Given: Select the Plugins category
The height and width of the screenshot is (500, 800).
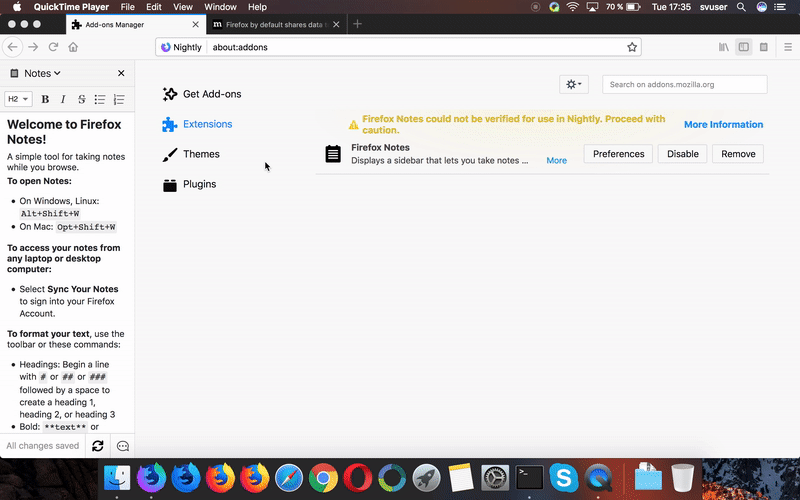Looking at the screenshot, I should (190, 184).
